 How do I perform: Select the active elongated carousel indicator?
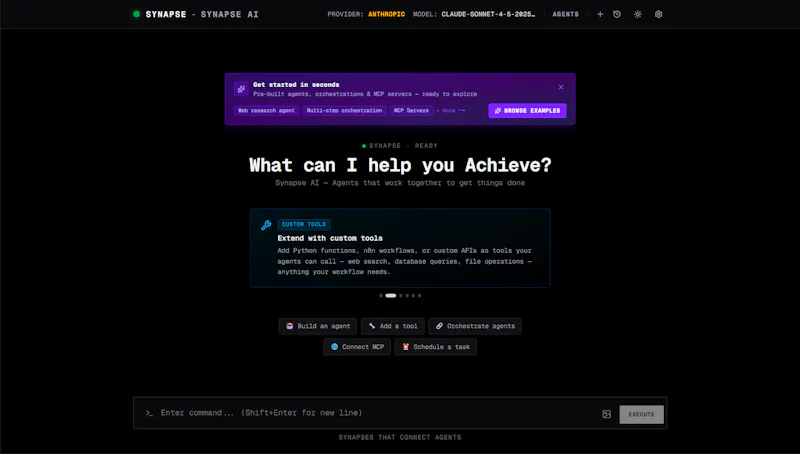(x=391, y=295)
